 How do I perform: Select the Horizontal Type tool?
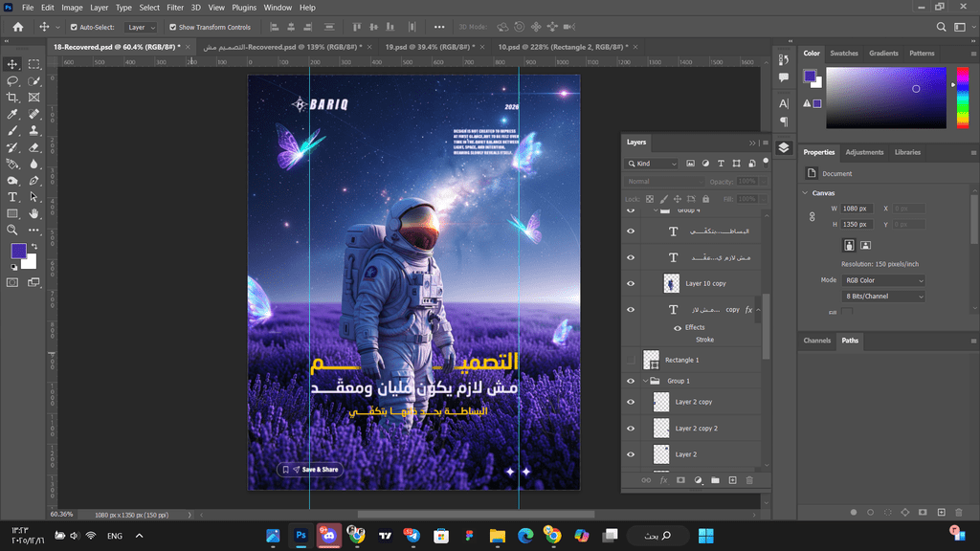coord(12,197)
